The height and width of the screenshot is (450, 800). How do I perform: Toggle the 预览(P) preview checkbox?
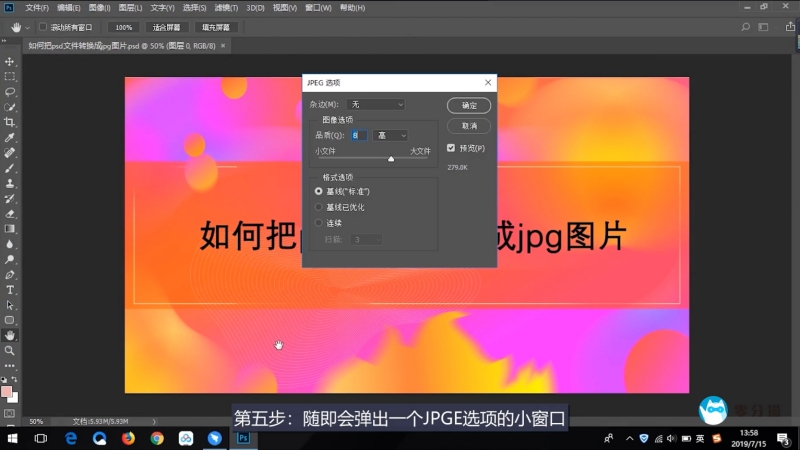[x=451, y=148]
